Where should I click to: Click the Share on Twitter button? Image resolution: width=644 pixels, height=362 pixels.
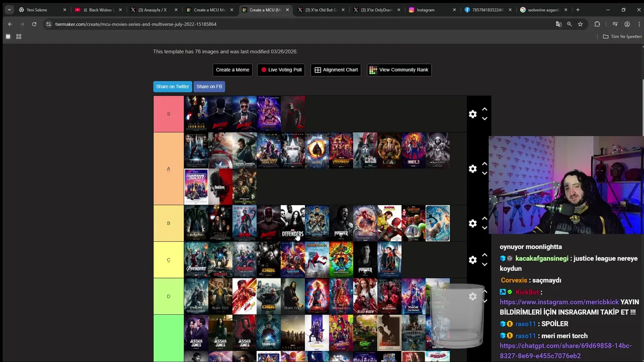click(x=173, y=86)
